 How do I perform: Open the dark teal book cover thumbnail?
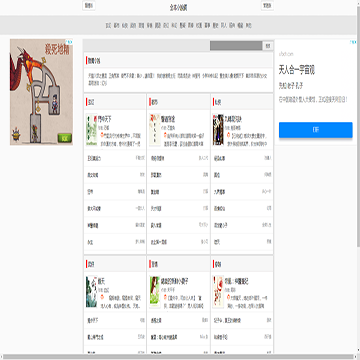(91, 292)
